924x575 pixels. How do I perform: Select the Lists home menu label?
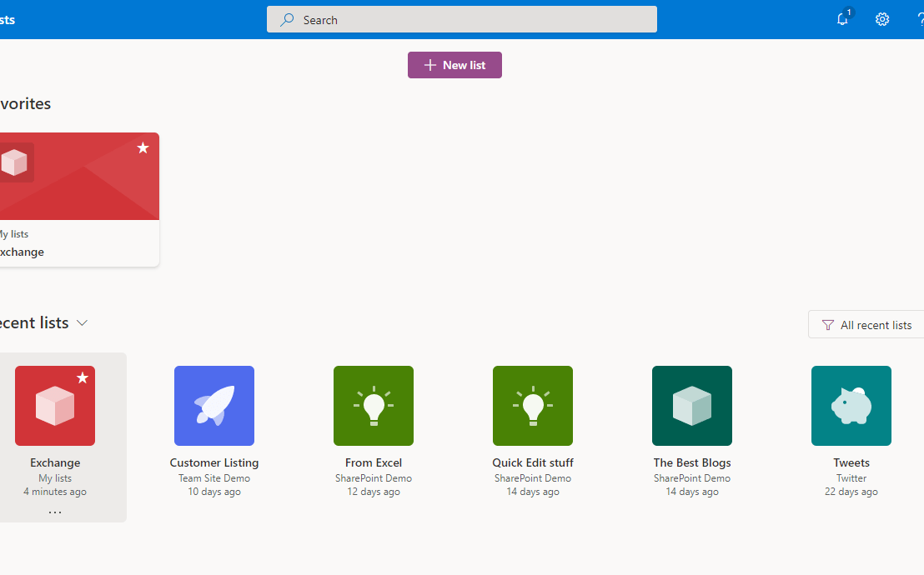(x=6, y=18)
